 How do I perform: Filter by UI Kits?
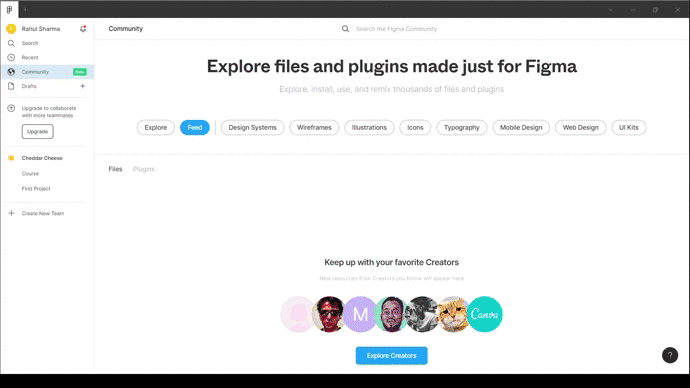(x=629, y=128)
